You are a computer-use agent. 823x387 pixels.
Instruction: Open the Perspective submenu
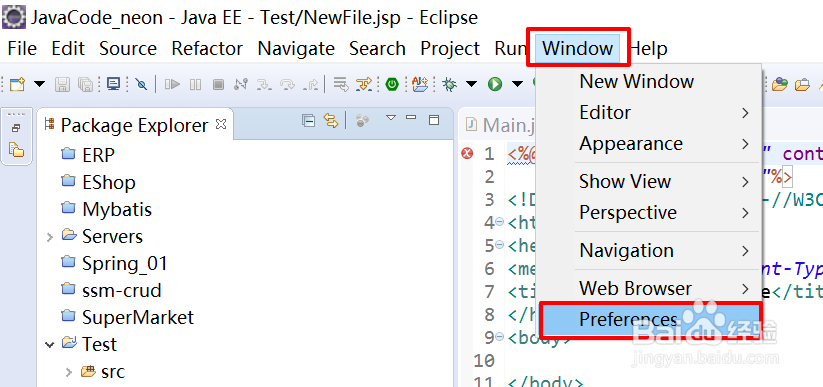648,212
